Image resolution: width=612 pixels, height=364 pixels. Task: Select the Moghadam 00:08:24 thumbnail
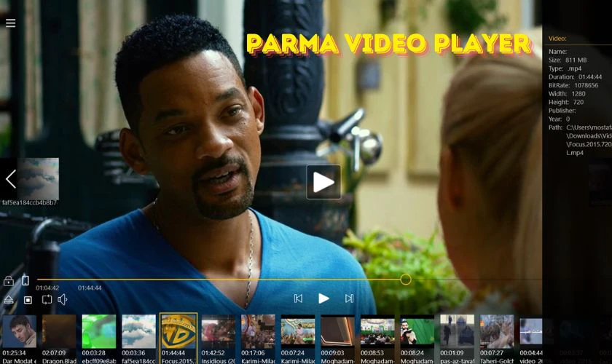pos(417,332)
